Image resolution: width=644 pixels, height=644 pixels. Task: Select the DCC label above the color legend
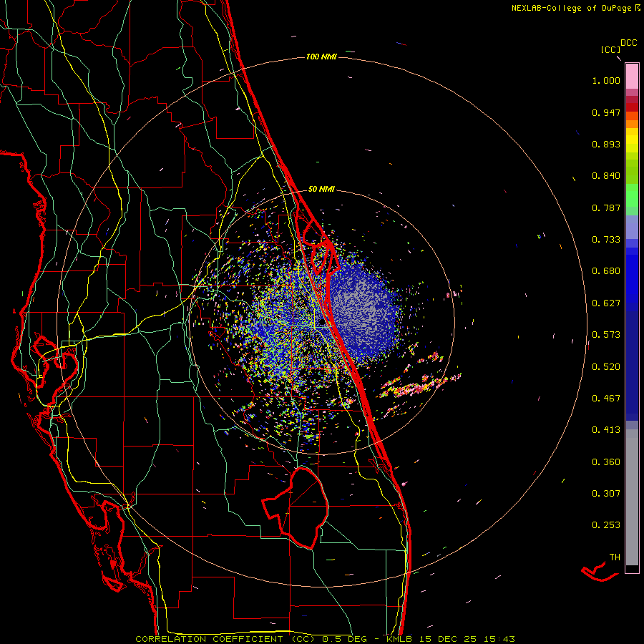pyautogui.click(x=629, y=43)
